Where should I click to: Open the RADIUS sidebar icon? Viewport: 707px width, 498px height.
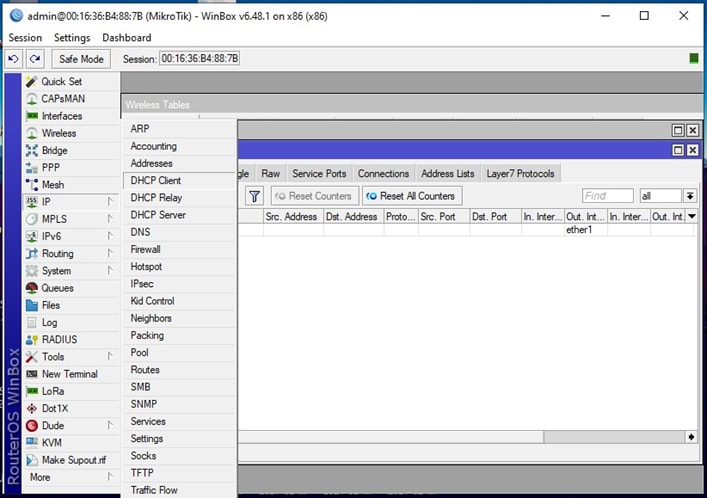32,339
